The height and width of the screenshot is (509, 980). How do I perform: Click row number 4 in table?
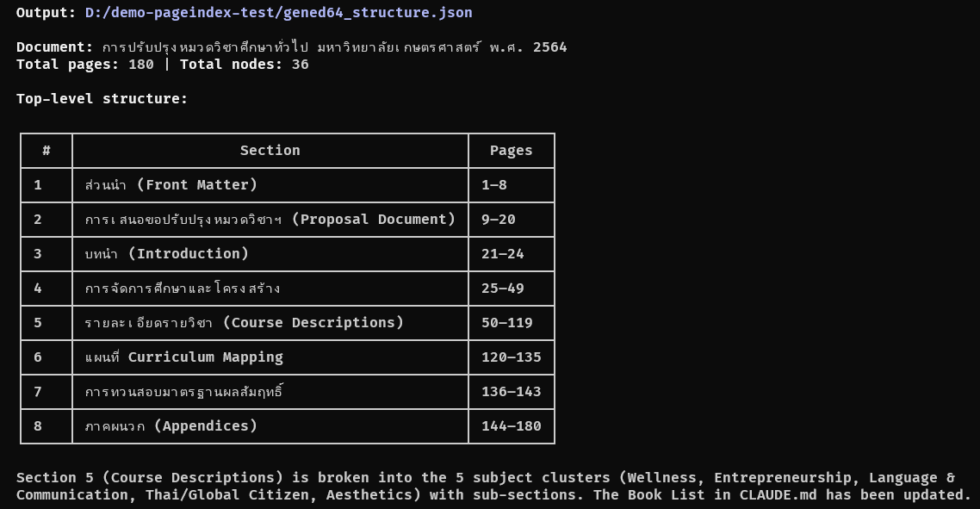38,289
